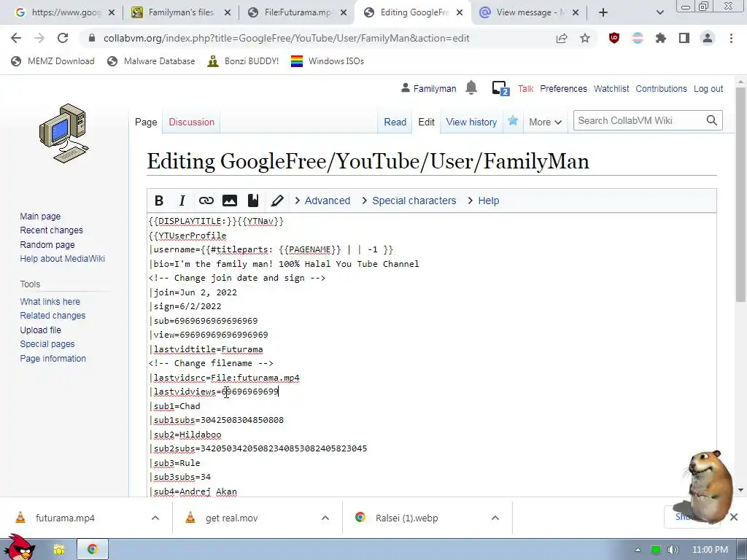Open the Discussion page tab
747x560 pixels.
click(x=192, y=122)
